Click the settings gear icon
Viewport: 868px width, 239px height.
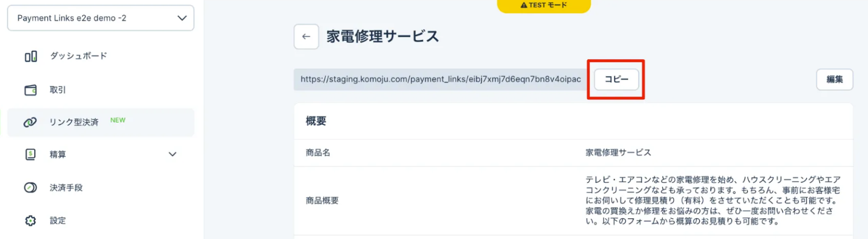(30, 220)
